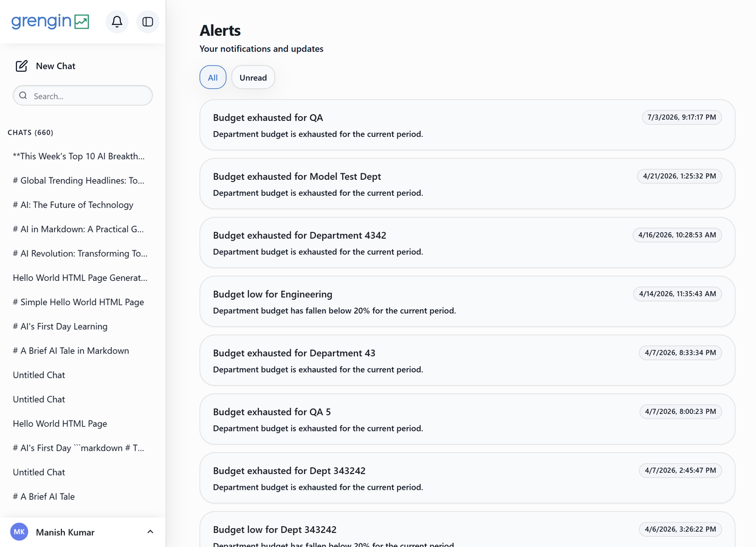Viewport: 756px width, 547px height.
Task: Click the 4/7/2026, 8:00:23 PM timestamp badge
Action: coord(681,411)
